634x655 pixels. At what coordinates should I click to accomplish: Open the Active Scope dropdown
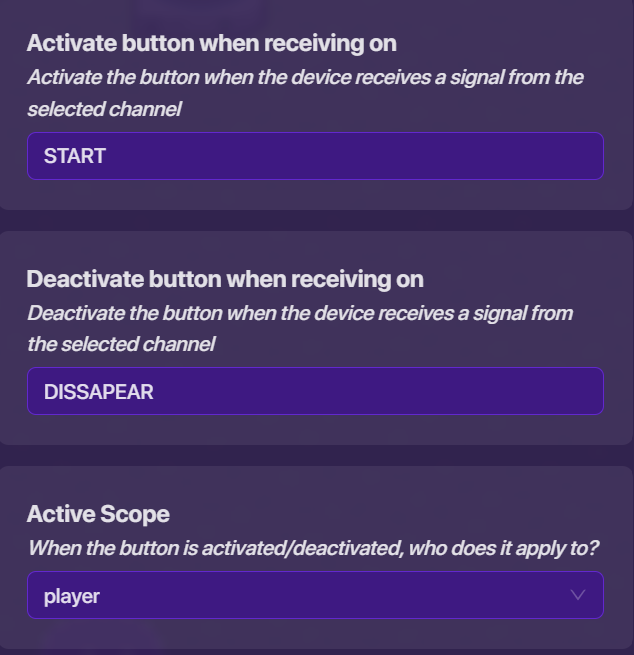coord(315,596)
